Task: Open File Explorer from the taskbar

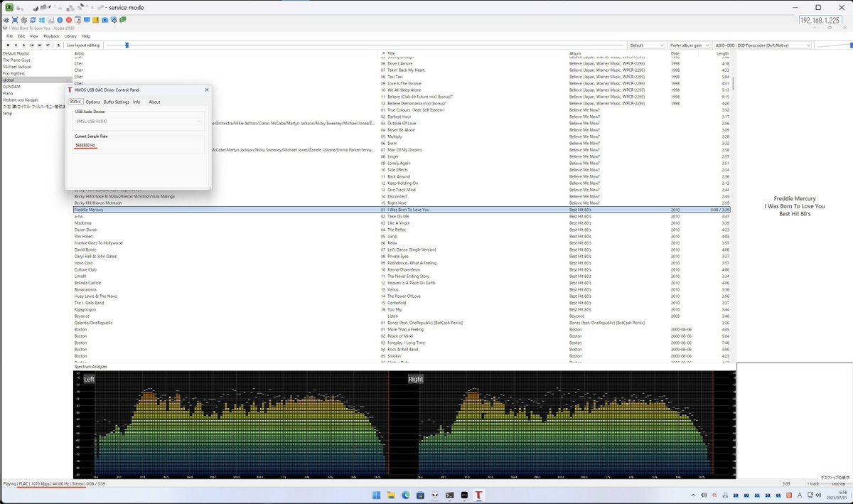Action: point(391,495)
